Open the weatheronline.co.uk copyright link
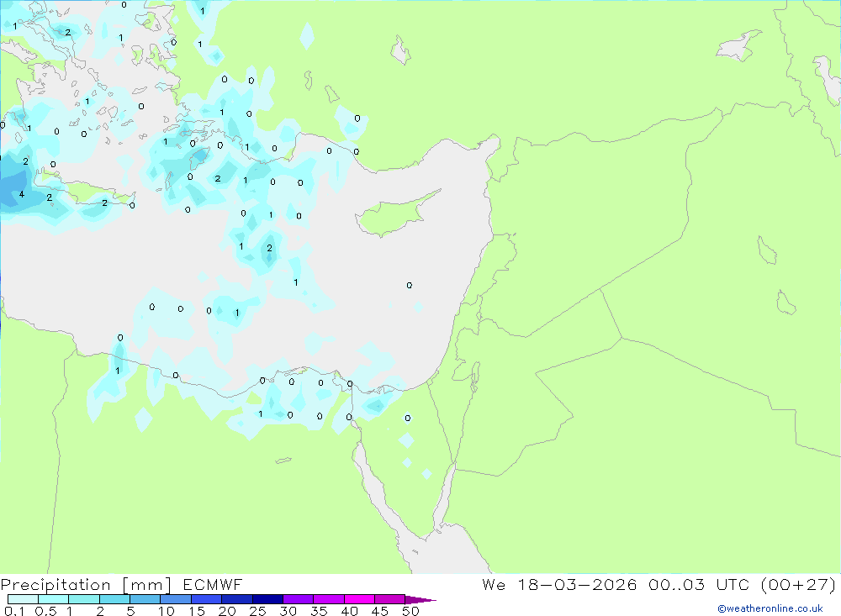This screenshot has width=841, height=616. pyautogui.click(x=770, y=608)
